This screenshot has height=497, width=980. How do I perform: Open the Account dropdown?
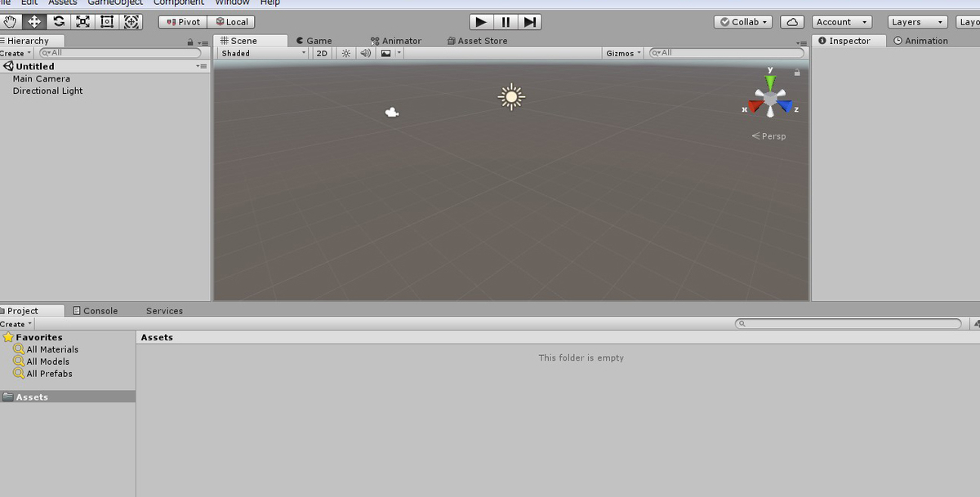842,22
